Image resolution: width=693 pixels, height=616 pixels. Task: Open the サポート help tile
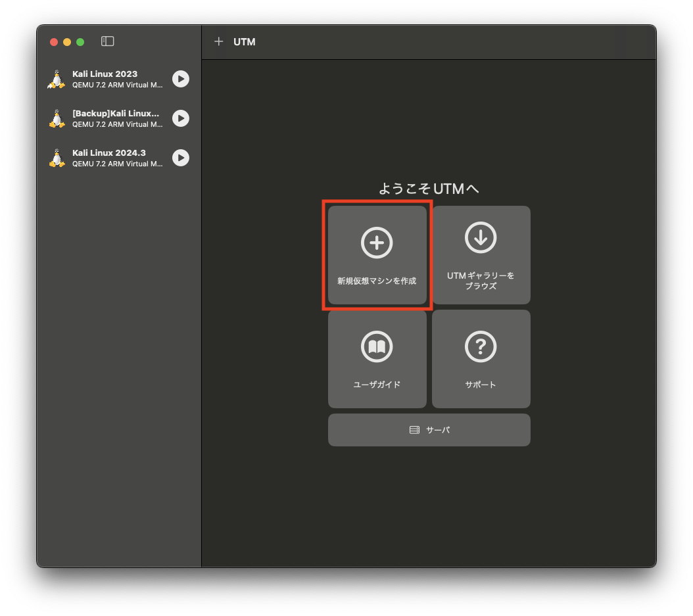pos(481,359)
